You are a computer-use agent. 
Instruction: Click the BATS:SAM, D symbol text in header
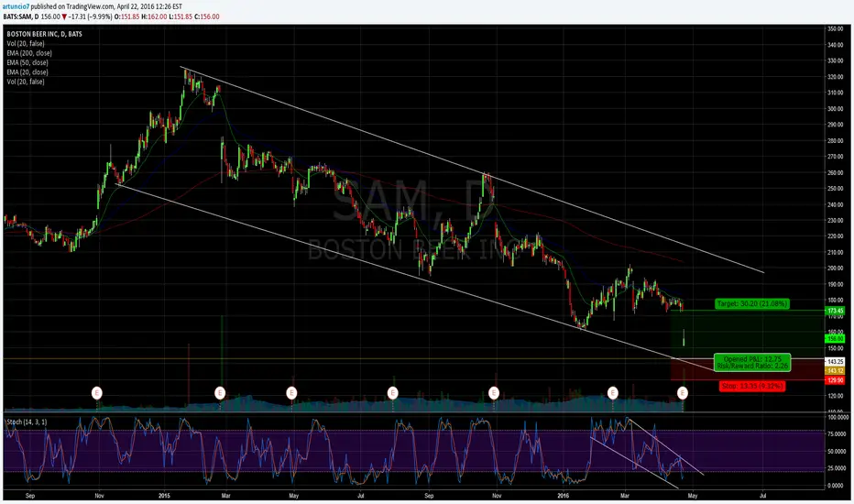pos(21,16)
